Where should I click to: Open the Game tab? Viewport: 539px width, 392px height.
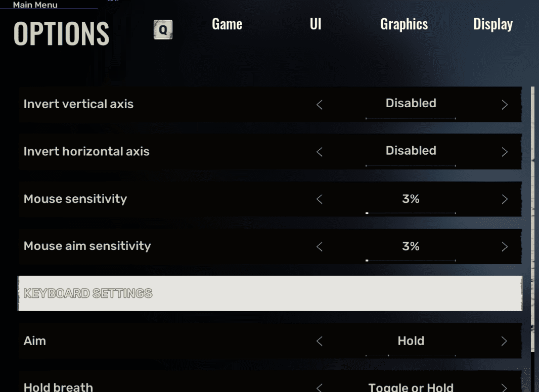227,24
